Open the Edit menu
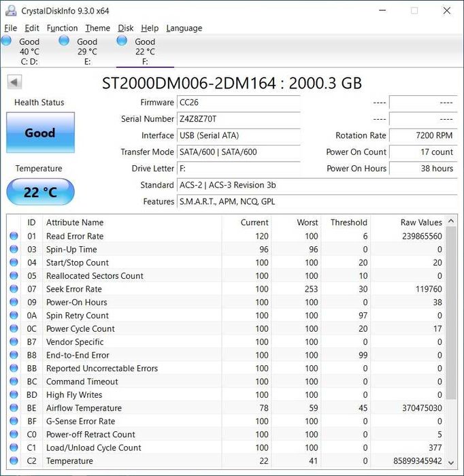464x476 pixels. (x=32, y=28)
